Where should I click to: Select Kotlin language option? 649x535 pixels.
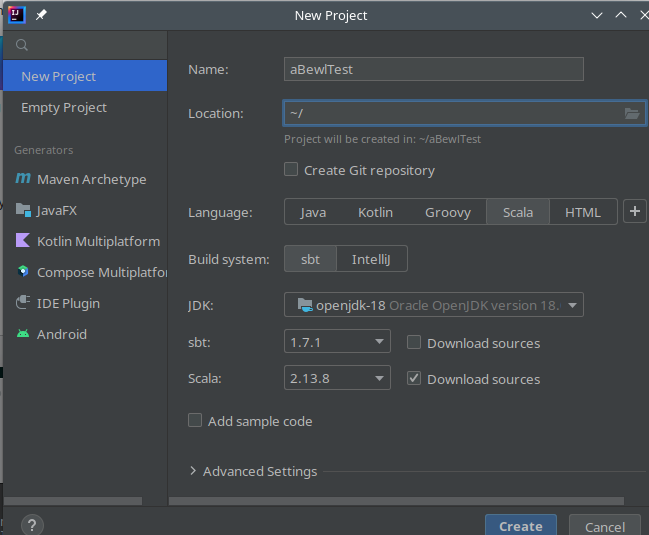(x=375, y=212)
